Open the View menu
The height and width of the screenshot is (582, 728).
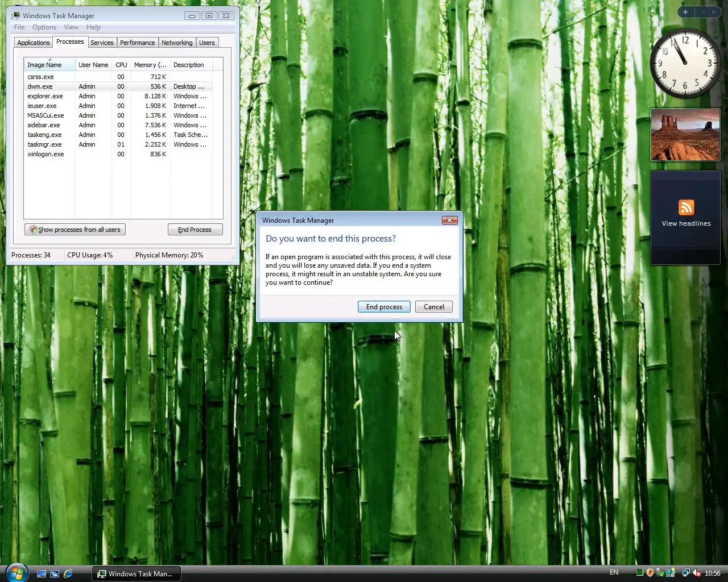tap(71, 27)
